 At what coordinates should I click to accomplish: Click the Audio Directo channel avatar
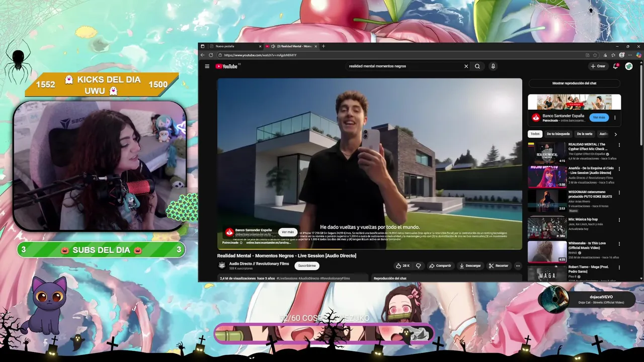tap(222, 265)
